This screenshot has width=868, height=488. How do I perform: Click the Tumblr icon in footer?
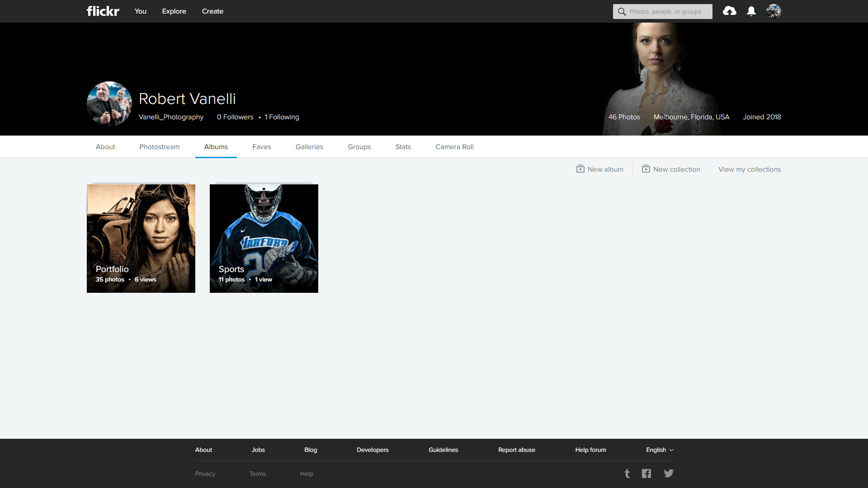627,474
